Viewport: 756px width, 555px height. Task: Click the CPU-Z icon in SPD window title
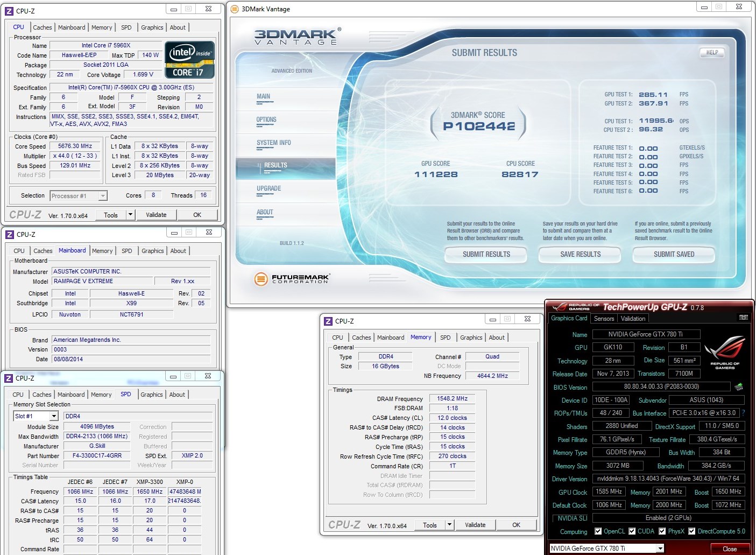(x=9, y=378)
